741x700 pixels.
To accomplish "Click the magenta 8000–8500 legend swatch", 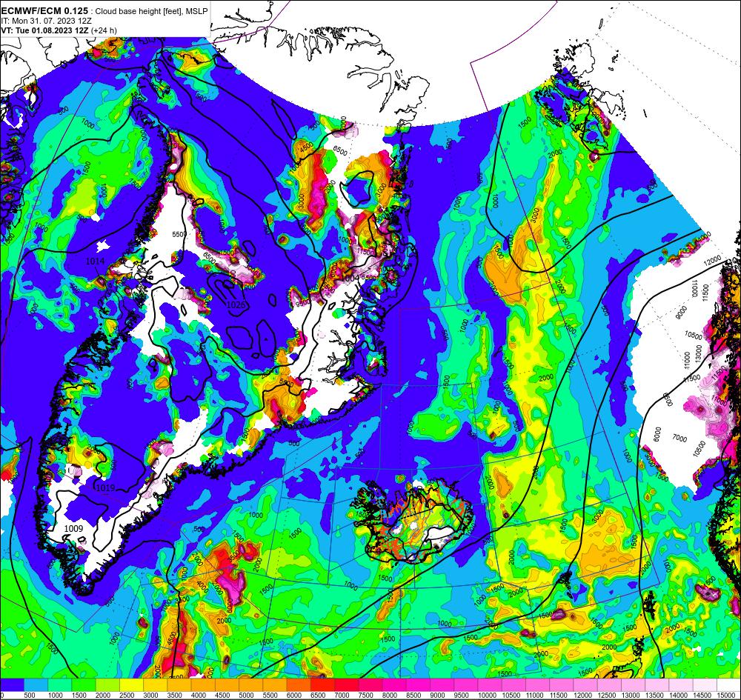I will [x=394, y=685].
